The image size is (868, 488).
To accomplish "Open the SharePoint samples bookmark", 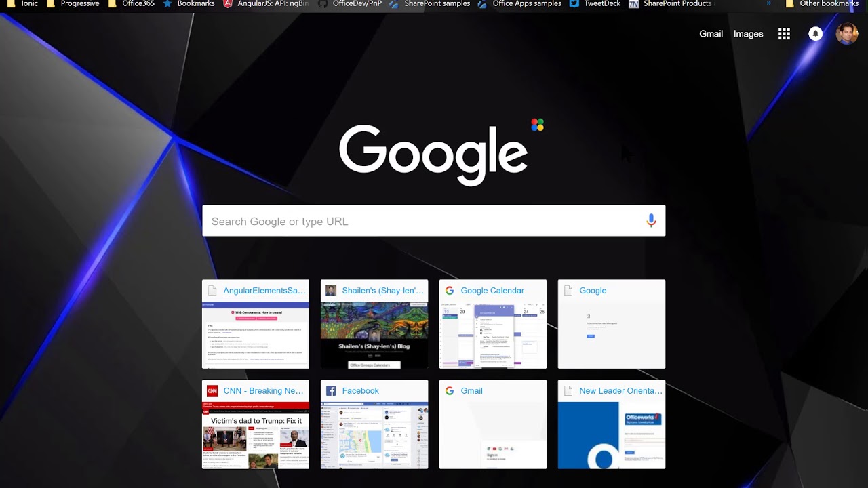I will 430,4.
